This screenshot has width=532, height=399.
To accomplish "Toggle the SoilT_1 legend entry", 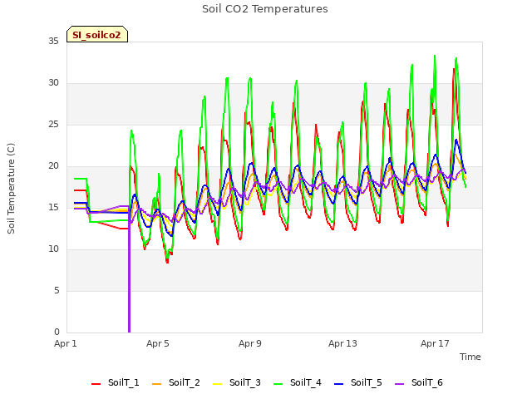I will pyautogui.click(x=116, y=382).
